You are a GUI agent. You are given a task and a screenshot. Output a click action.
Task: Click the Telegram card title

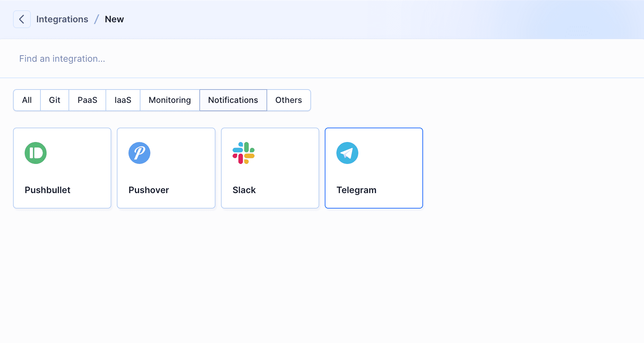tap(357, 190)
